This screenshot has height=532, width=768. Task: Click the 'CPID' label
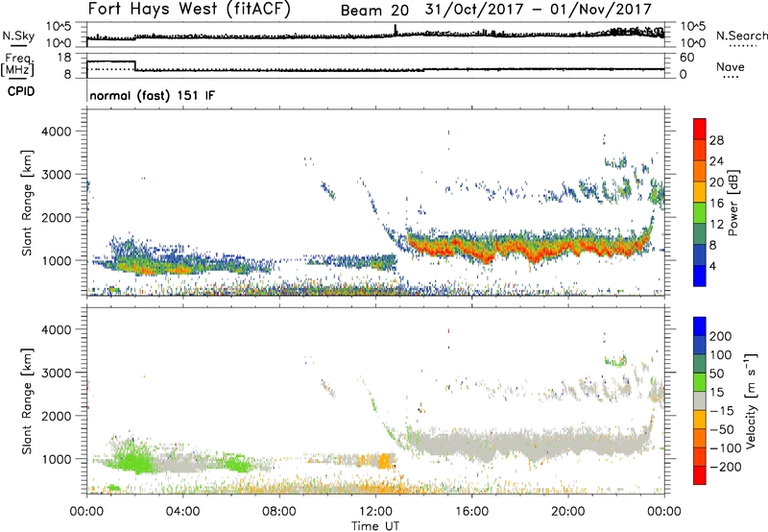coord(21,91)
